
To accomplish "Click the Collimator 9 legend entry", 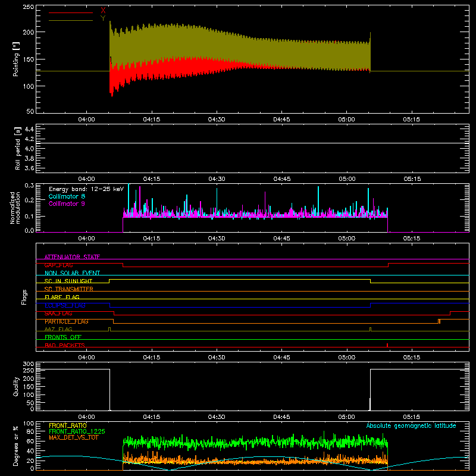I will tap(67, 203).
